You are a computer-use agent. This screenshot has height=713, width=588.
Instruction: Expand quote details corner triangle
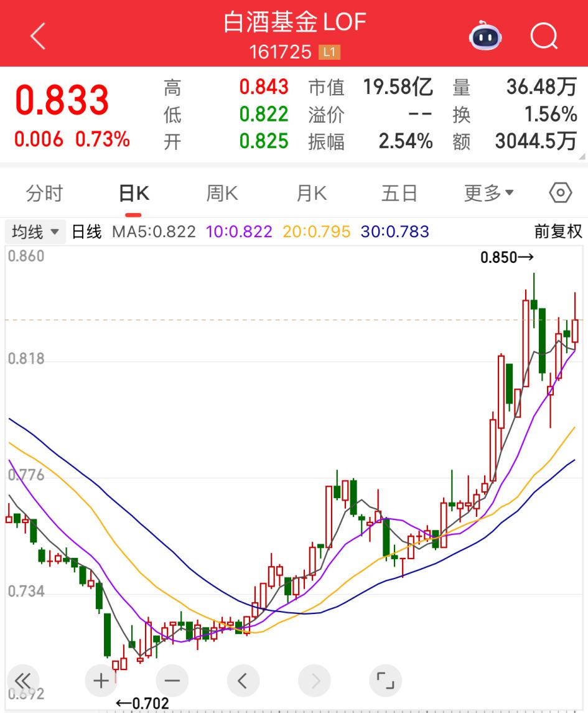click(x=582, y=156)
